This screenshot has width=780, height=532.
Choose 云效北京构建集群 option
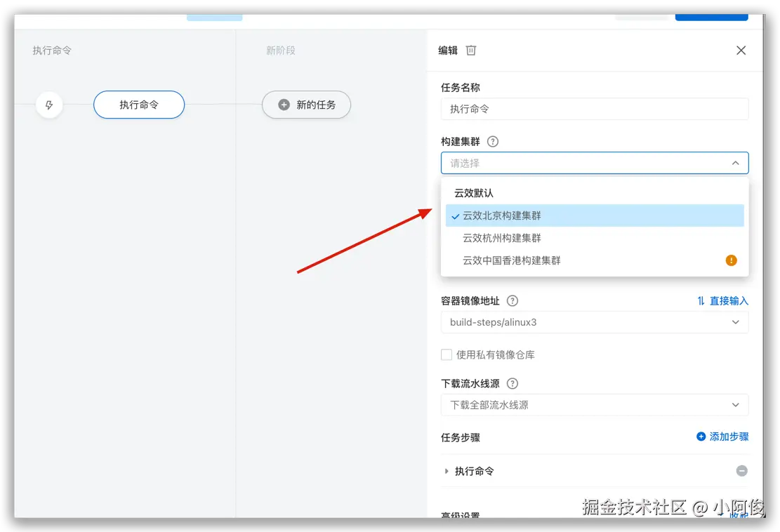tap(595, 215)
